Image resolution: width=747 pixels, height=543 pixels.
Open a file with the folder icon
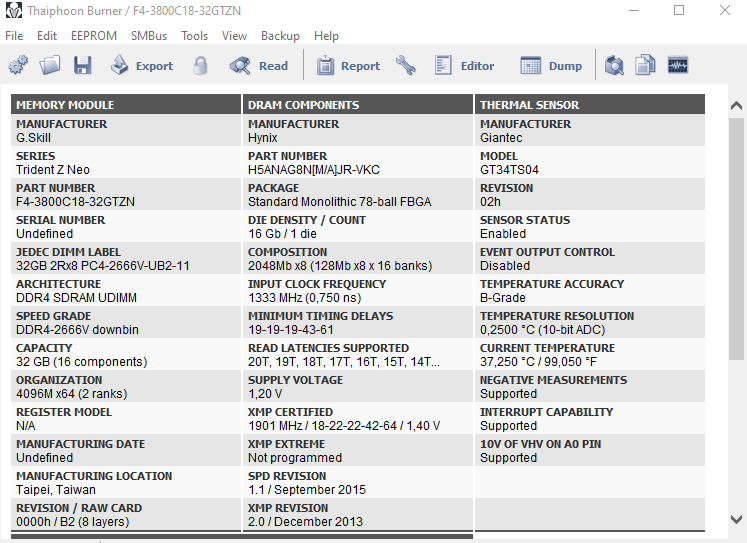(x=50, y=65)
